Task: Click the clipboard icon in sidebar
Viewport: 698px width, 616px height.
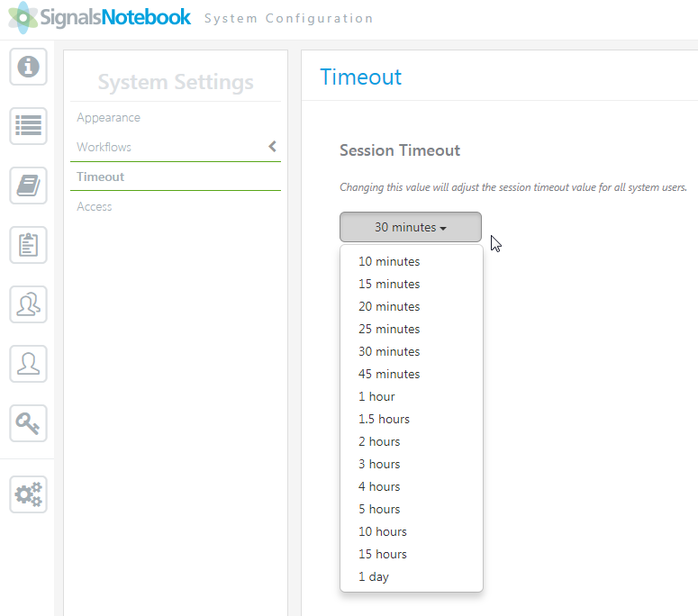Action: tap(28, 245)
